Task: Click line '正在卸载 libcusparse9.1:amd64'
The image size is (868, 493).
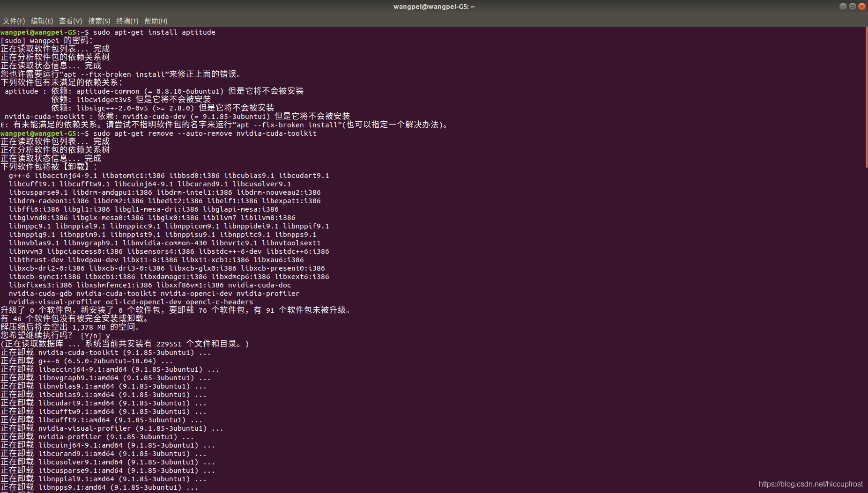Action: tap(108, 471)
